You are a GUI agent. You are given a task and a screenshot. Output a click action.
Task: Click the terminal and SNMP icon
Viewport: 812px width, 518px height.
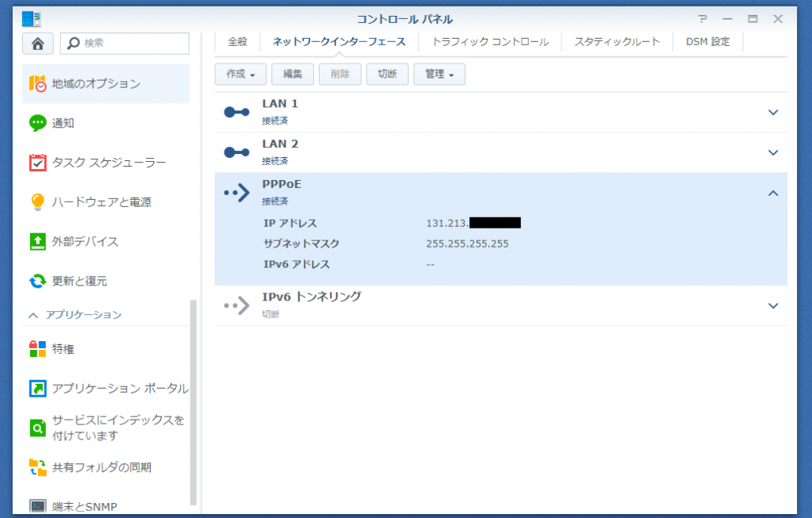click(x=37, y=506)
